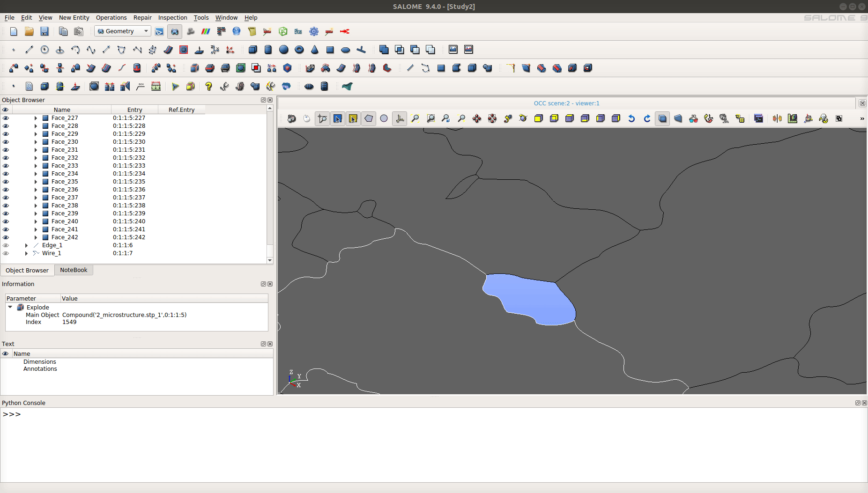Open the File menu
The width and height of the screenshot is (868, 493).
click(x=9, y=18)
